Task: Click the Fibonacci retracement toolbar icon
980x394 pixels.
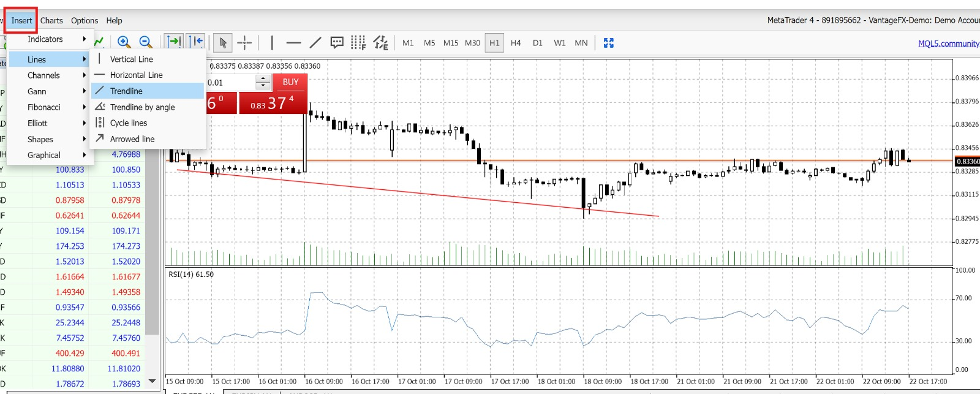Action: pyautogui.click(x=358, y=43)
